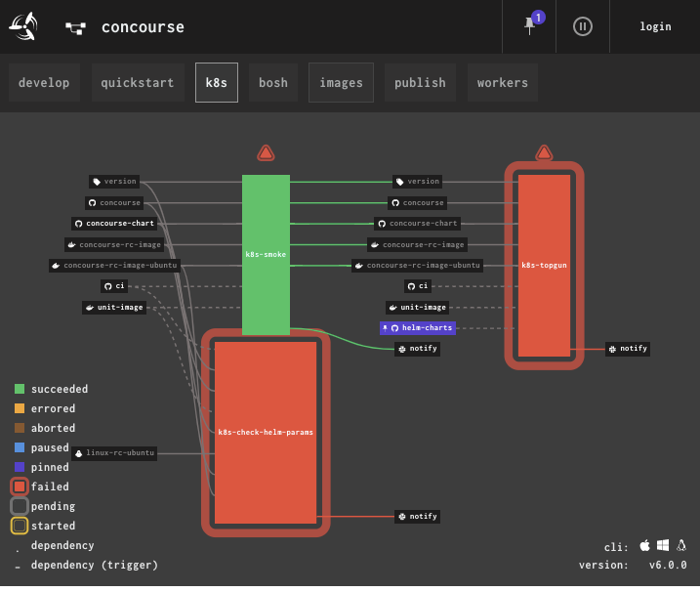Open concourse-rc-image-ubuntu resource left of k8s-smoke
700x592 pixels.
(x=115, y=266)
